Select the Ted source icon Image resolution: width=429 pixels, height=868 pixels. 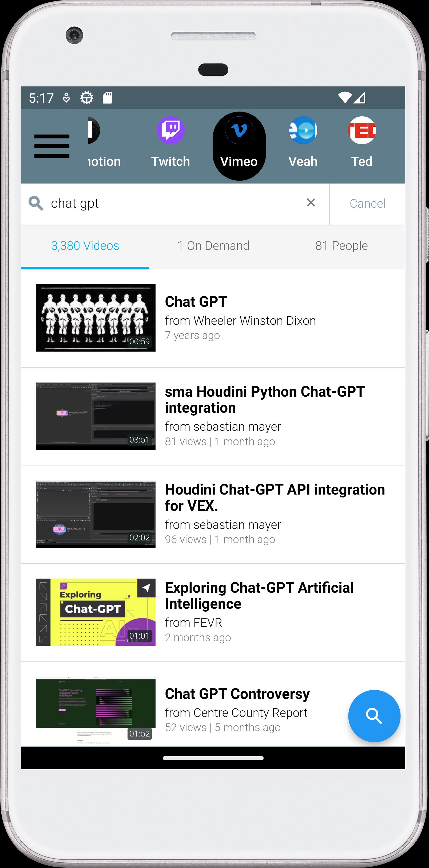(x=362, y=130)
